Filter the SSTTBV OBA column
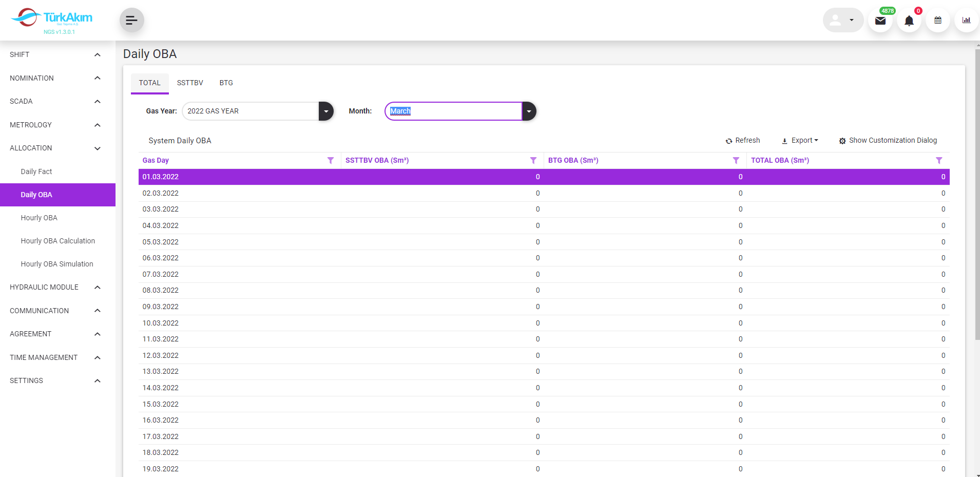This screenshot has height=477, width=980. (533, 161)
